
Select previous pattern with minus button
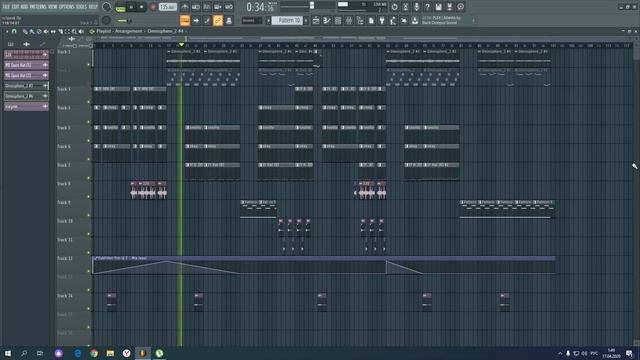[x=269, y=20]
